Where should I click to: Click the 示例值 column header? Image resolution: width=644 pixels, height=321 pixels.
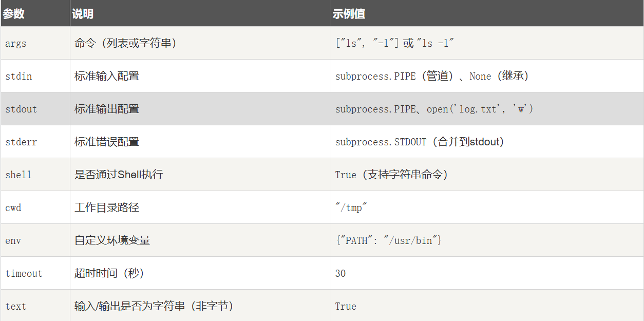coord(349,14)
